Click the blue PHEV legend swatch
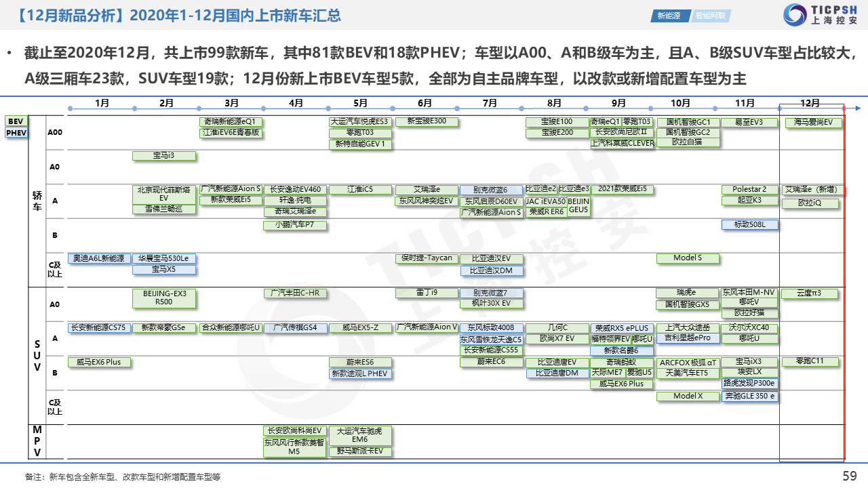This screenshot has width=868, height=488. tap(16, 133)
